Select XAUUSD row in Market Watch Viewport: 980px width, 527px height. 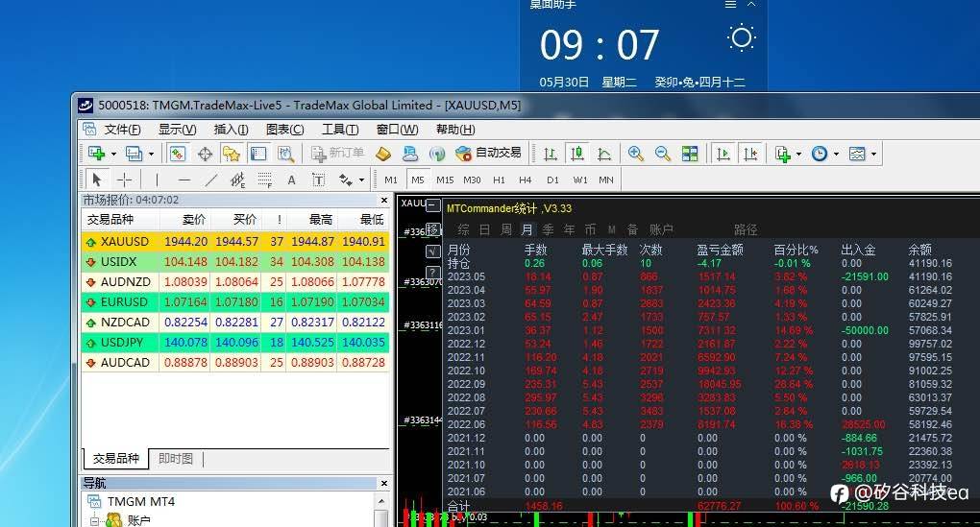point(235,241)
